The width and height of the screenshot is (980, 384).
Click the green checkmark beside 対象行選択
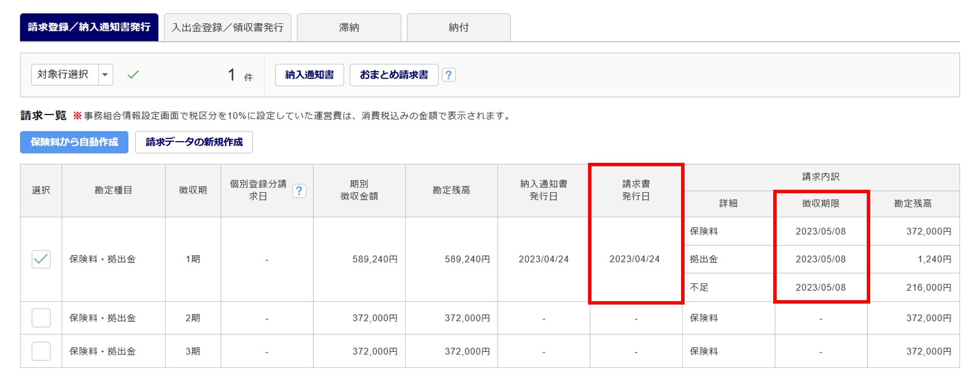133,75
